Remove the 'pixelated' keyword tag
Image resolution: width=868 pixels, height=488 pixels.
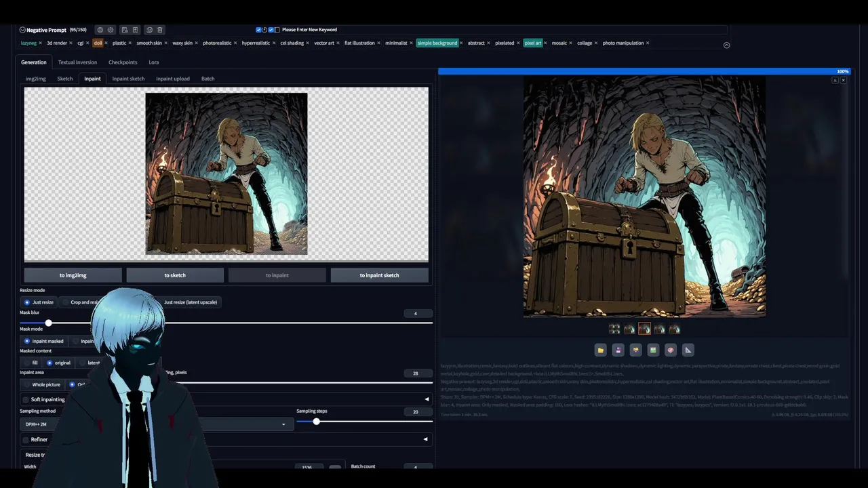518,43
